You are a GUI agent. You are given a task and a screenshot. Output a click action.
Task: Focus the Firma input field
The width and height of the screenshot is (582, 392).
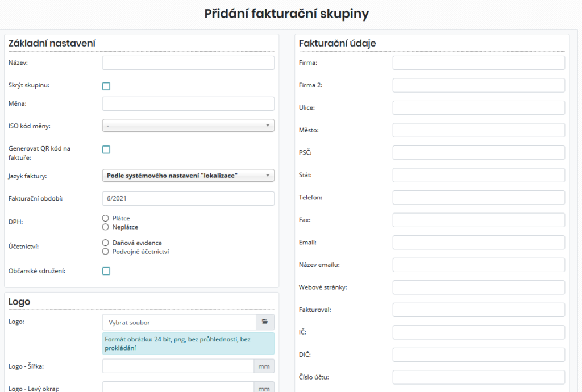(479, 62)
